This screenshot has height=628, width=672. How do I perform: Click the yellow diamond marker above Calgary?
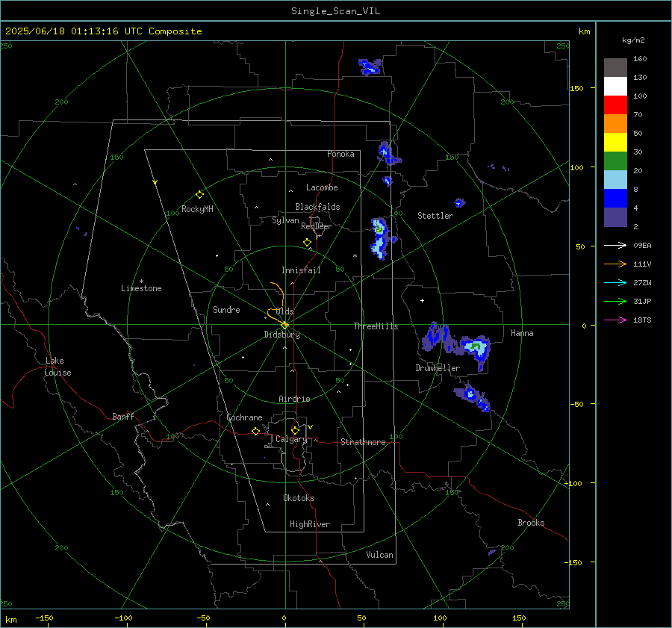(x=295, y=430)
